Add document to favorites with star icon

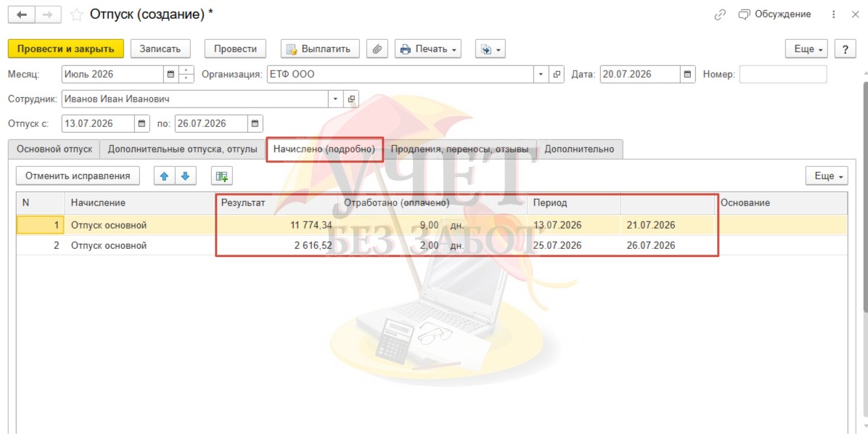coord(78,15)
